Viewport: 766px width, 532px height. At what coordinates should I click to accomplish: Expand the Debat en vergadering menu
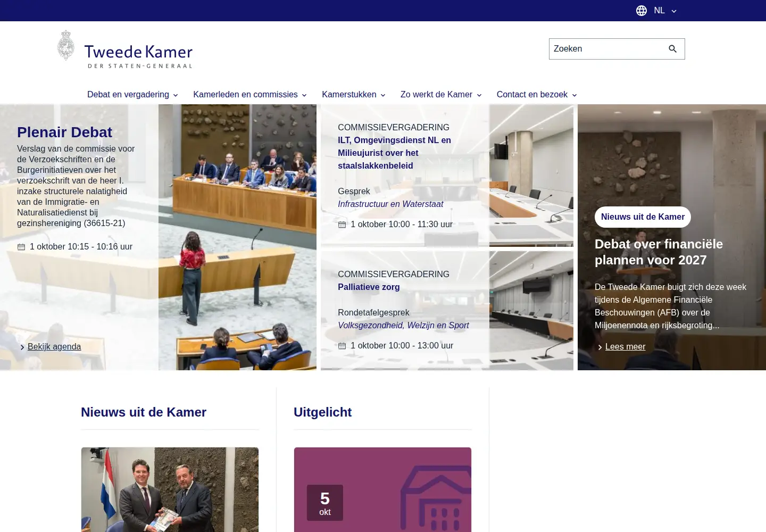(132, 95)
